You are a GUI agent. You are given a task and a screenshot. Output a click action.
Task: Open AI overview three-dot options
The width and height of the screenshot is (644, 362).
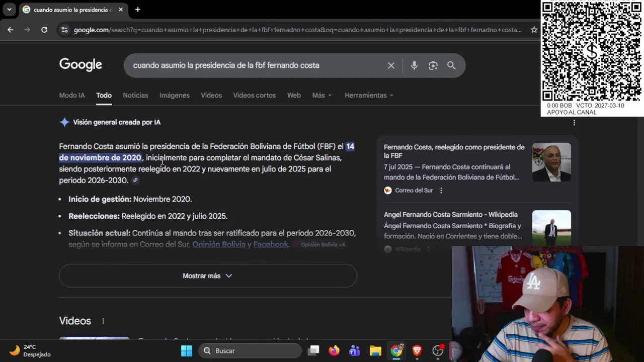tap(574, 122)
